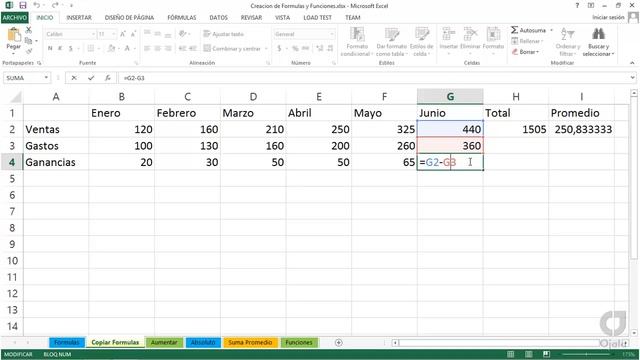Open the FÓRMULAS ribbon tab
Viewport: 640px width, 360px height.
point(182,18)
